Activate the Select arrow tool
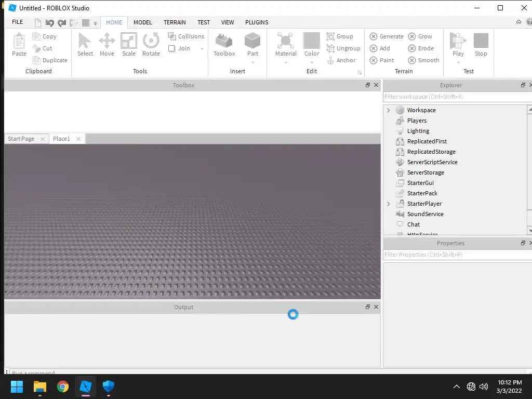 click(85, 41)
